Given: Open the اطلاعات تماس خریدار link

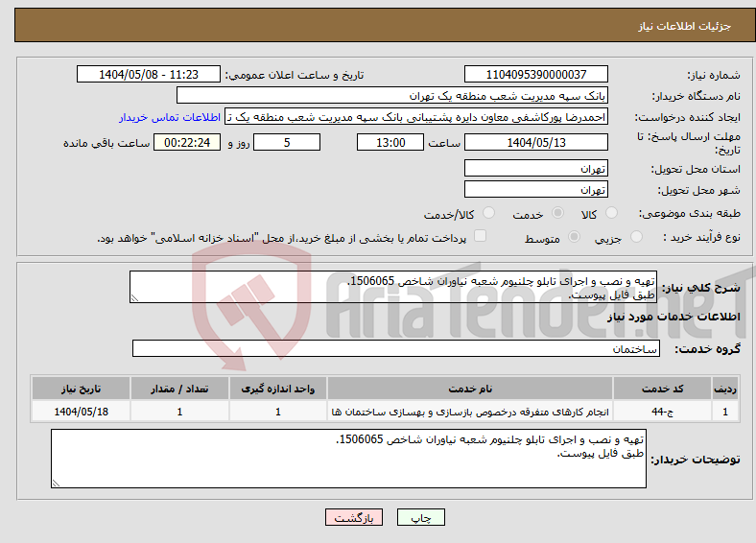Looking at the screenshot, I should tap(170, 117).
